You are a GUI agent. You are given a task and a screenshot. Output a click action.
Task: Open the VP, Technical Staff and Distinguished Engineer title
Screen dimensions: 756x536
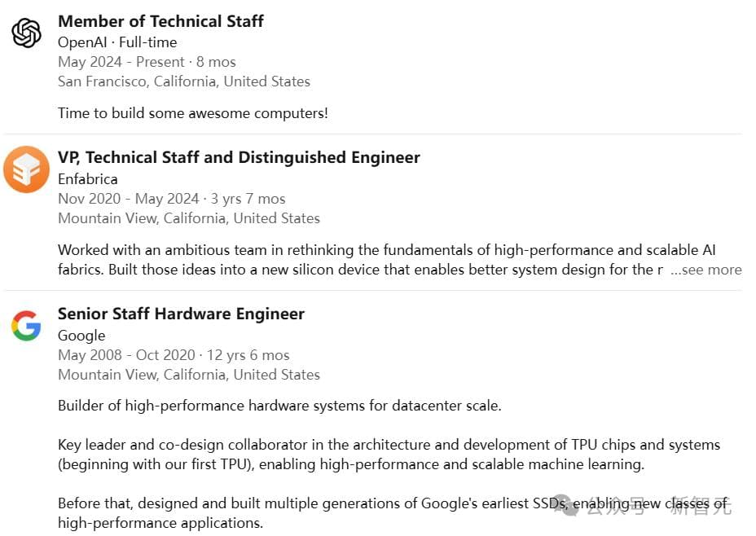(239, 157)
